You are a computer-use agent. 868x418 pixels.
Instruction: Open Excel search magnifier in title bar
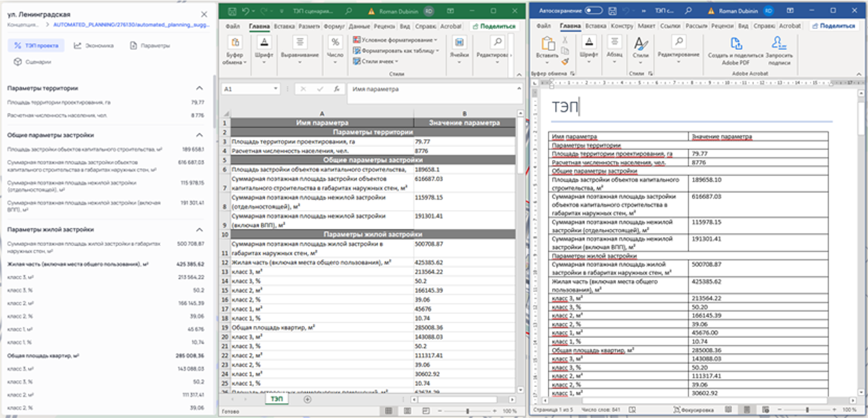348,11
